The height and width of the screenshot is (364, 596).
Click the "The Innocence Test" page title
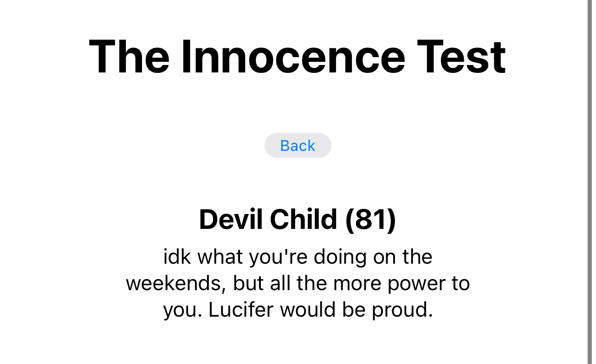point(297,57)
